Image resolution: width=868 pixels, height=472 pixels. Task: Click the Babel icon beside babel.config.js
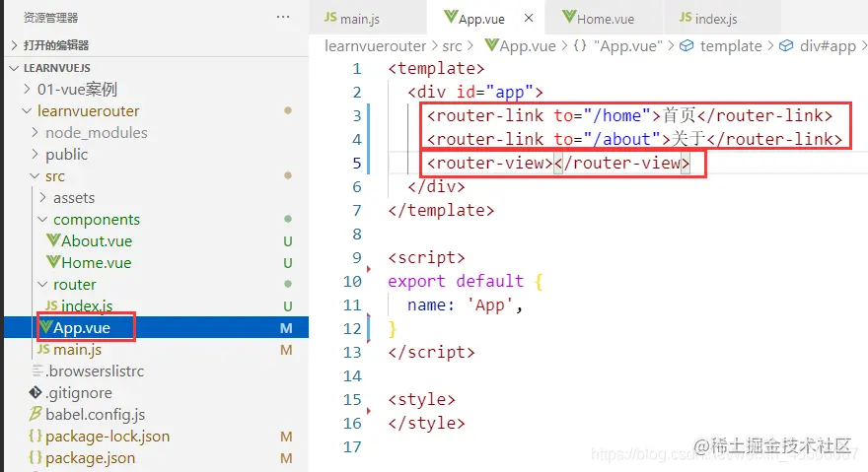point(36,414)
